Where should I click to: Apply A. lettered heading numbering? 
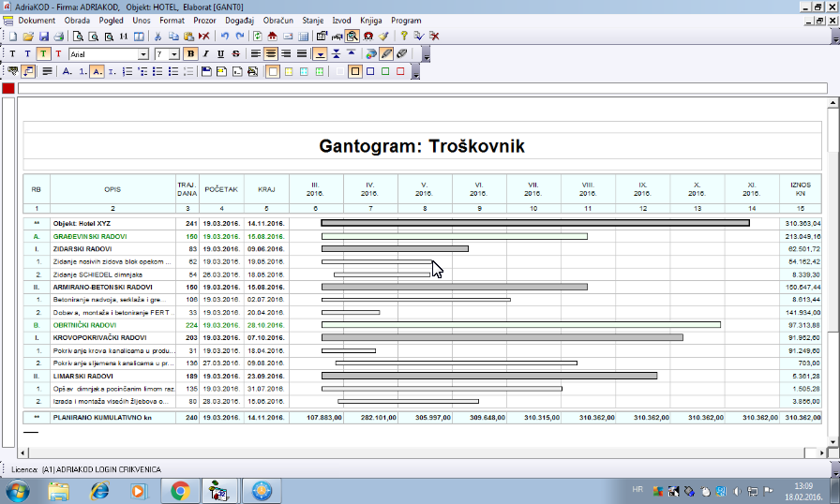pos(67,72)
